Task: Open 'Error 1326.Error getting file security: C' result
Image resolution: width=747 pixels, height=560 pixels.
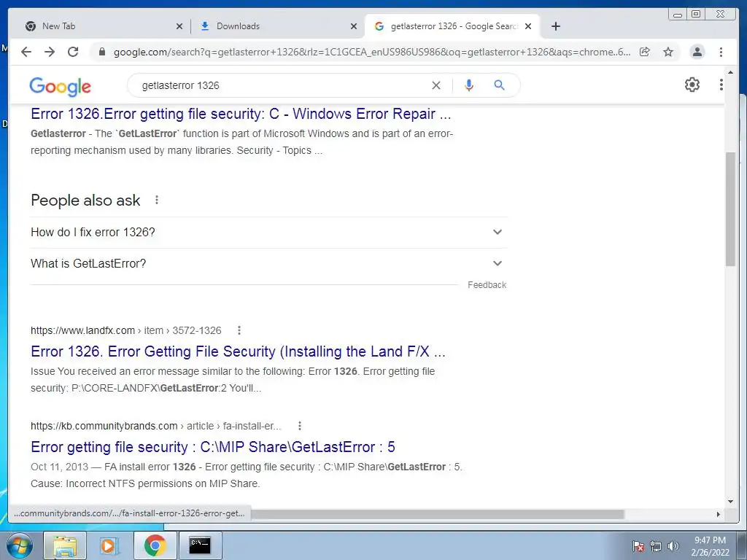Action: coord(241,114)
